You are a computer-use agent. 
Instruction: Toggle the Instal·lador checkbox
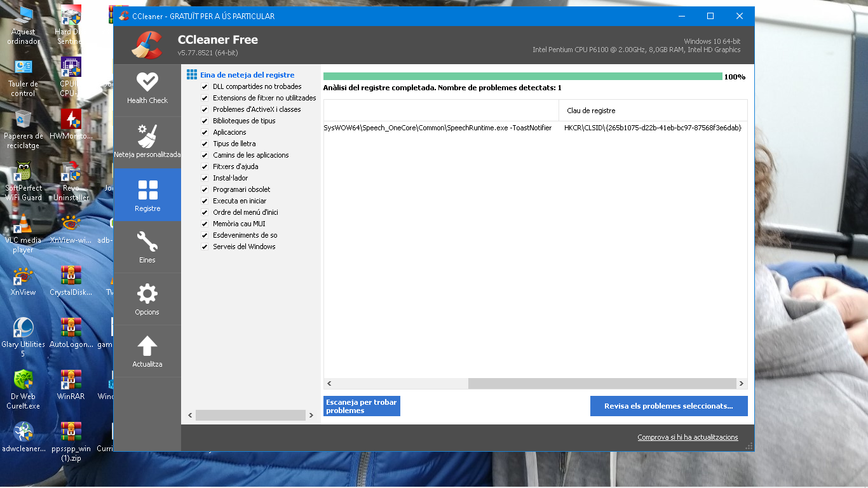[x=205, y=178]
